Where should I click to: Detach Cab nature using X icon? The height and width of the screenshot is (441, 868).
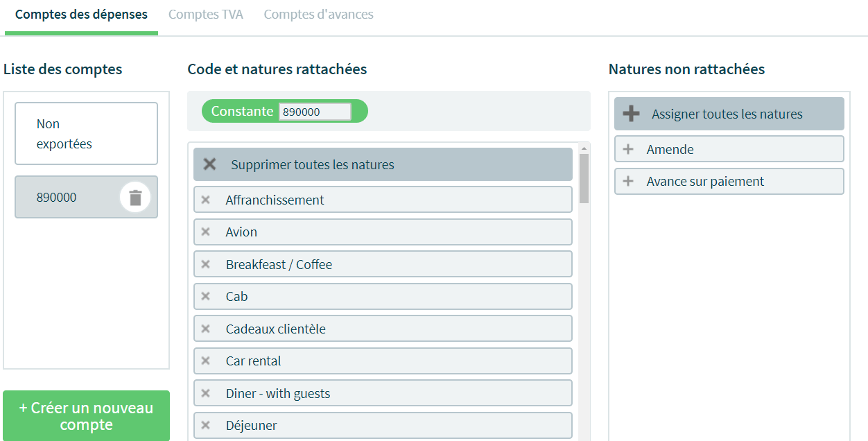pyautogui.click(x=205, y=296)
